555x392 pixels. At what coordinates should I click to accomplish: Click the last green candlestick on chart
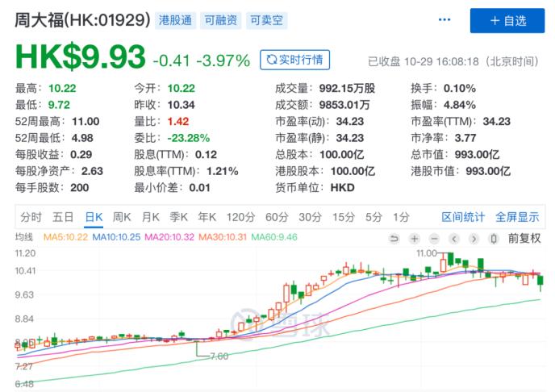pyautogui.click(x=540, y=281)
